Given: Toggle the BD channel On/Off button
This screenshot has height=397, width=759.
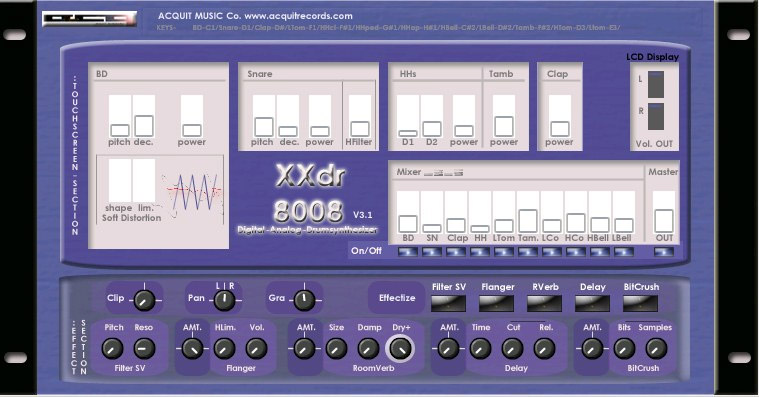Looking at the screenshot, I should 408,251.
